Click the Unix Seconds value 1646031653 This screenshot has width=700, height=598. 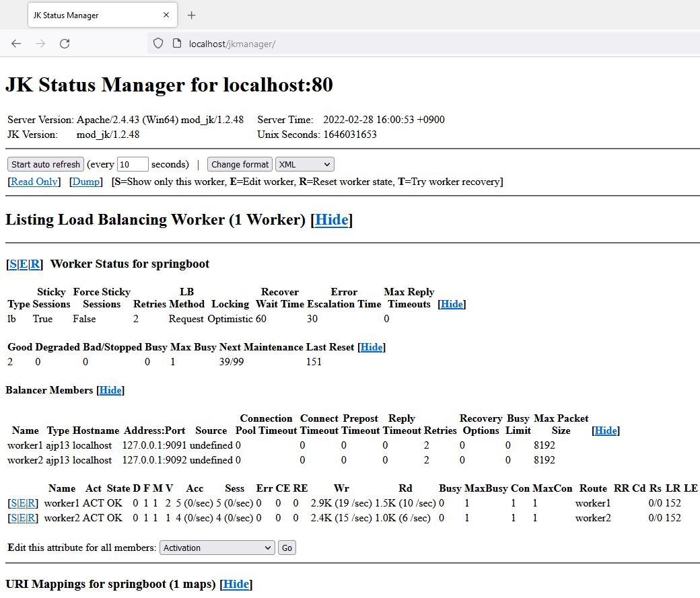tap(350, 135)
